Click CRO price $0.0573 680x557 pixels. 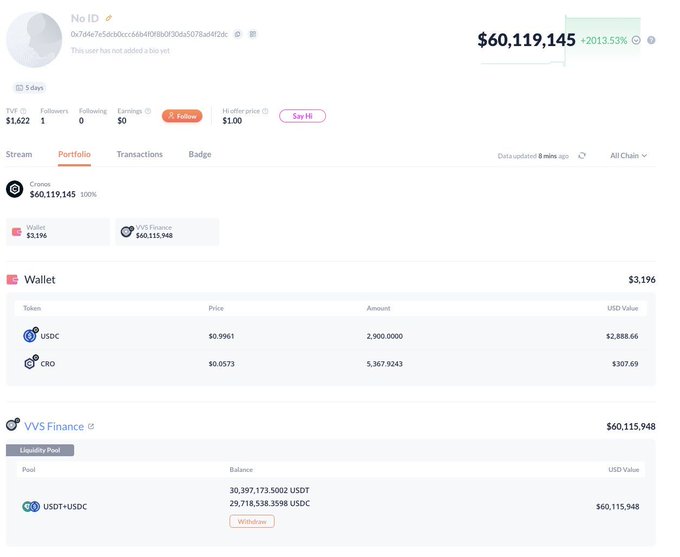[x=222, y=364]
